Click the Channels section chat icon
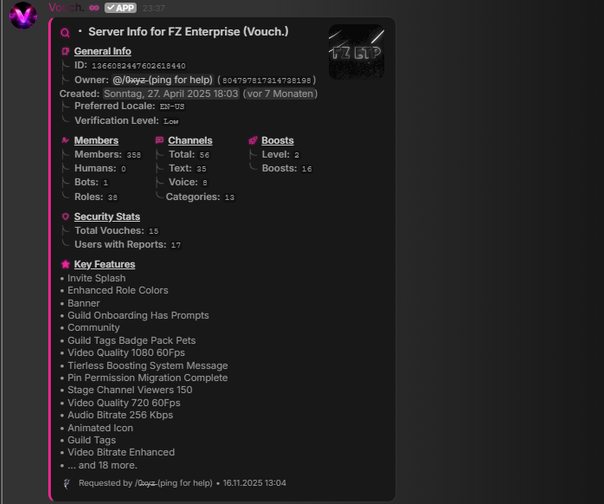 160,141
